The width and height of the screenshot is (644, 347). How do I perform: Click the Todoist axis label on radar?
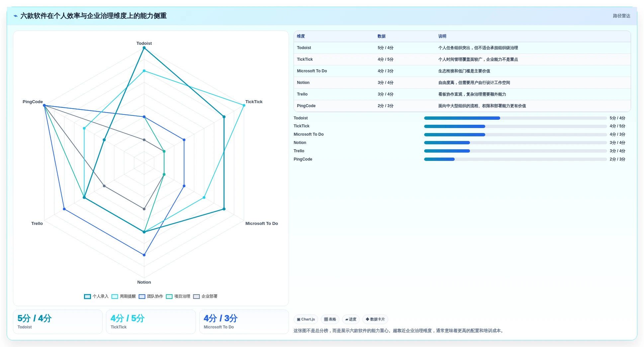click(144, 43)
